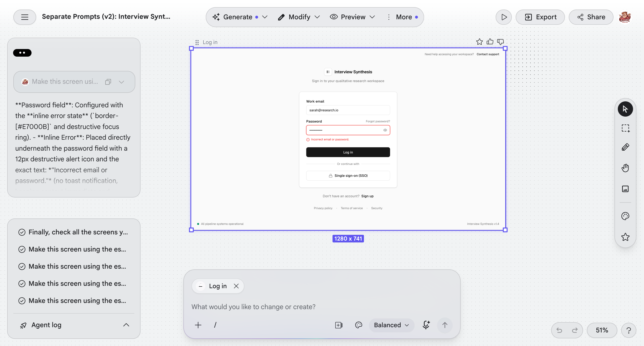Expand the prompt message chevron
The height and width of the screenshot is (346, 644).
(x=121, y=82)
